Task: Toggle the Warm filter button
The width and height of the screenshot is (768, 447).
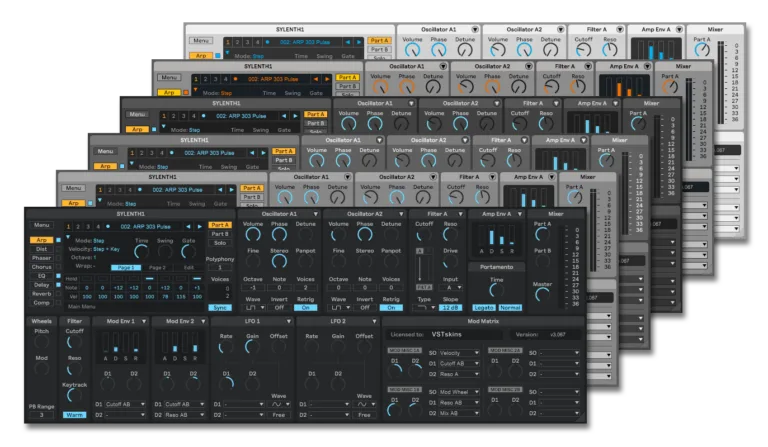Action: (74, 415)
